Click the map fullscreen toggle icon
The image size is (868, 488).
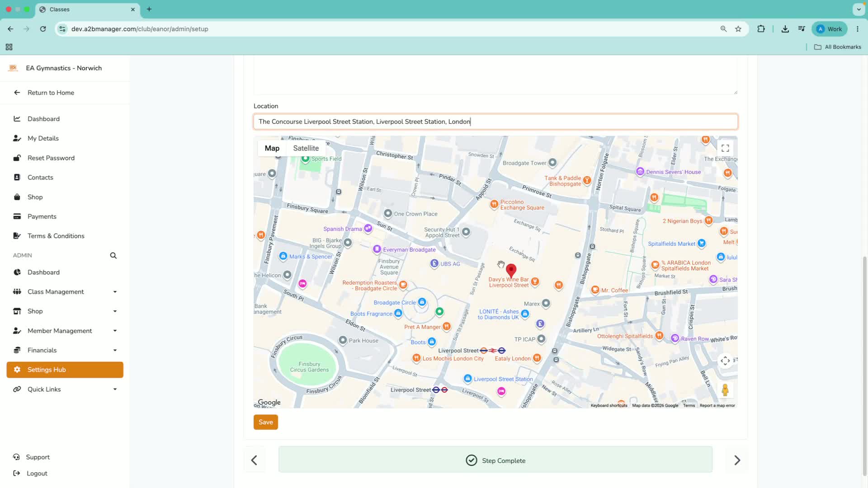tap(725, 148)
